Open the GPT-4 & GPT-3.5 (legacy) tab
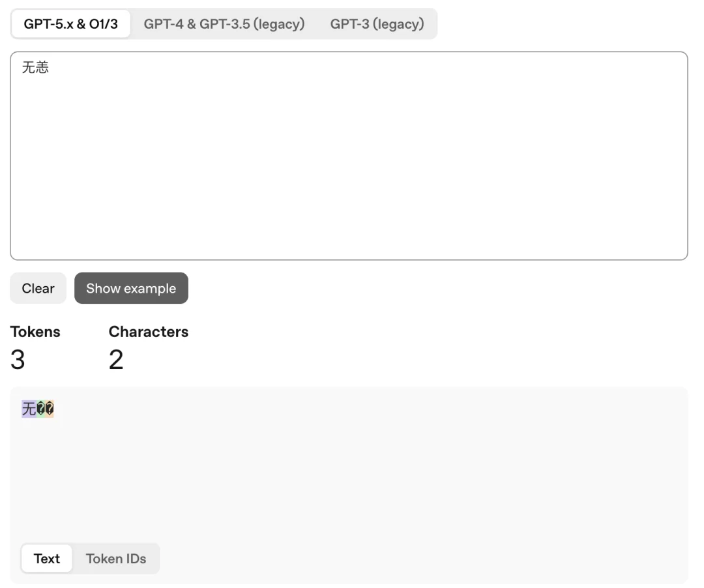 point(224,24)
